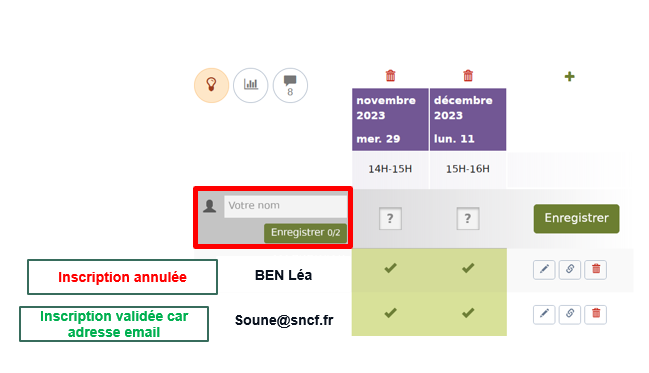
Task: Edit the Soune@sncf.fr vote with the pencil icon
Action: pos(544,314)
